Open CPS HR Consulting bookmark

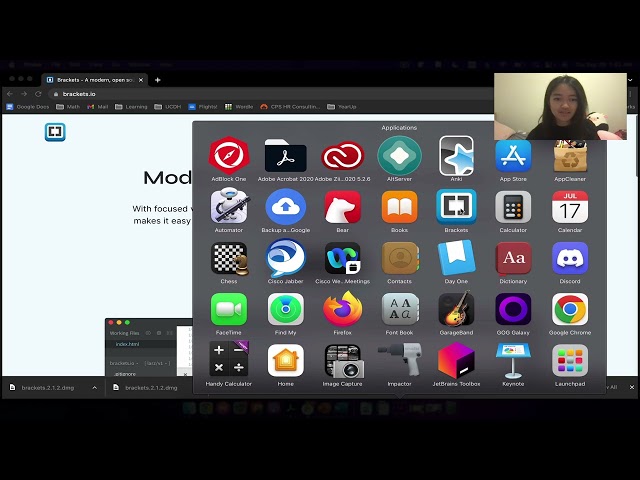[x=290, y=107]
